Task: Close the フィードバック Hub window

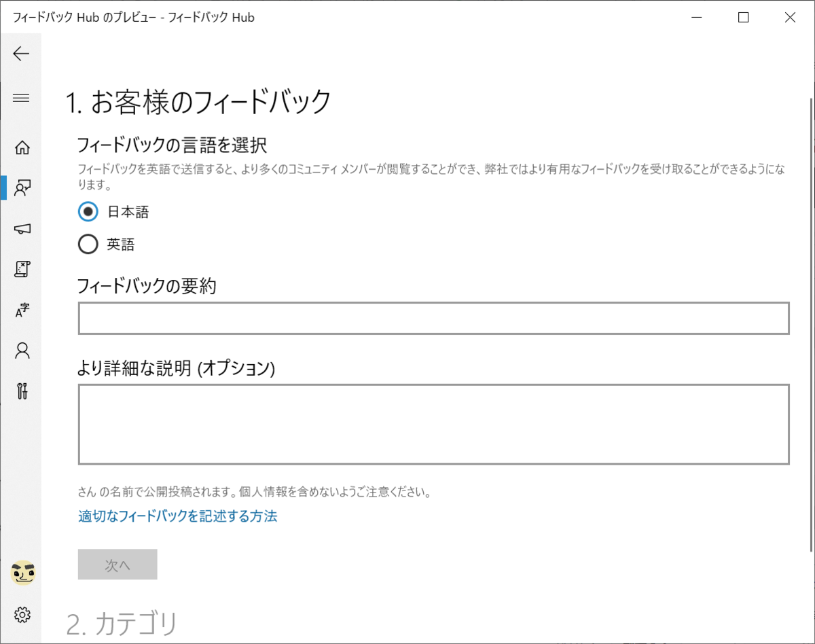Action: 790,18
